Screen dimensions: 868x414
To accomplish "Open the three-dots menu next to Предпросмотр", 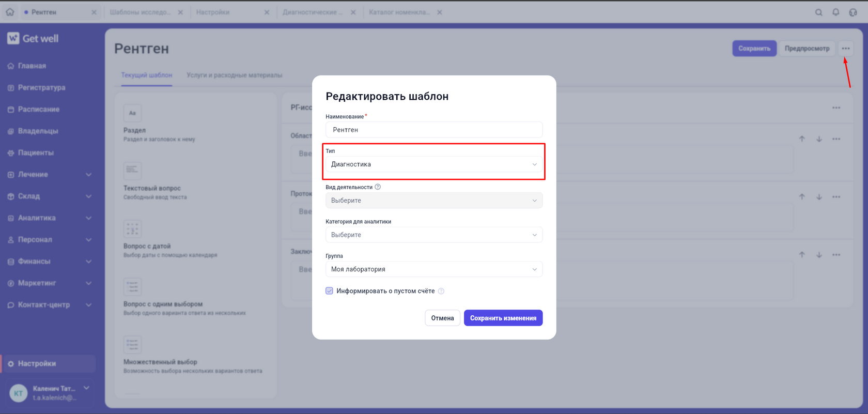I will point(846,49).
